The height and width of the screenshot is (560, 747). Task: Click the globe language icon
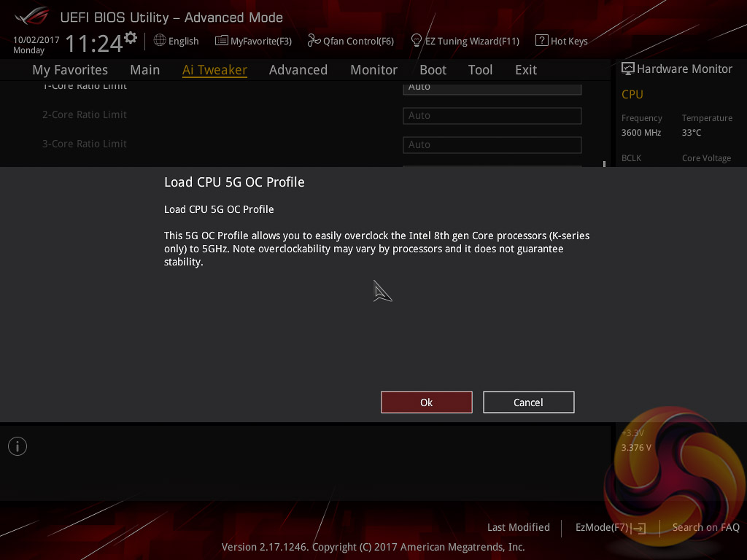pos(160,41)
